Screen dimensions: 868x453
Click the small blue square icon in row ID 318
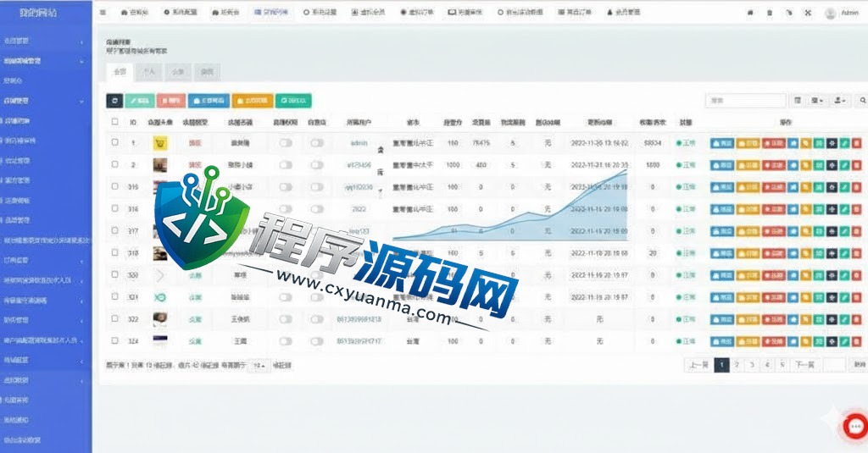[x=793, y=253]
